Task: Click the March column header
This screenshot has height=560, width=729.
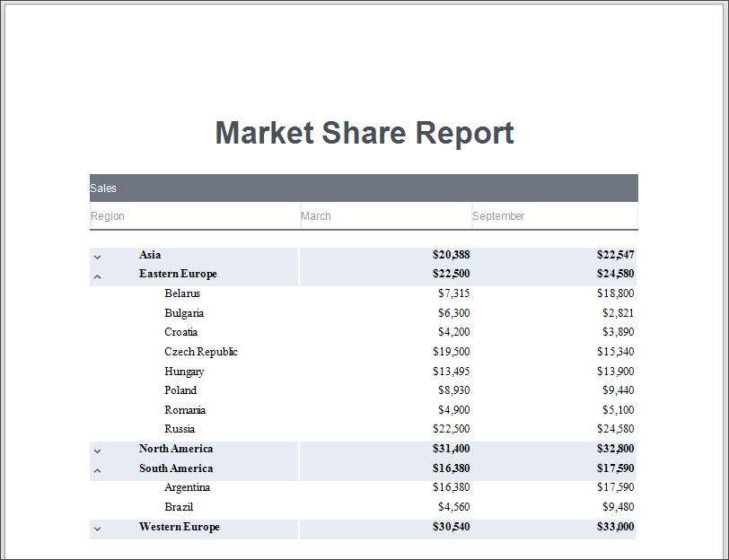Action: point(316,215)
